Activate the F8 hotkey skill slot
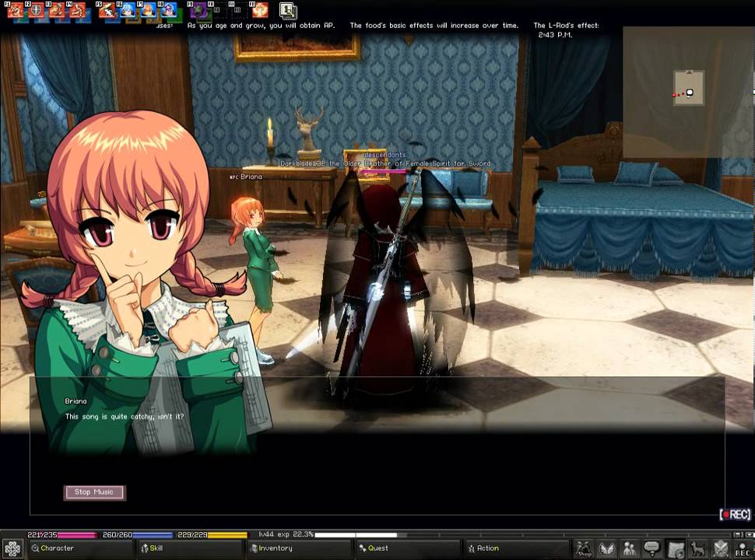Image resolution: width=755 pixels, height=560 pixels. [x=169, y=10]
